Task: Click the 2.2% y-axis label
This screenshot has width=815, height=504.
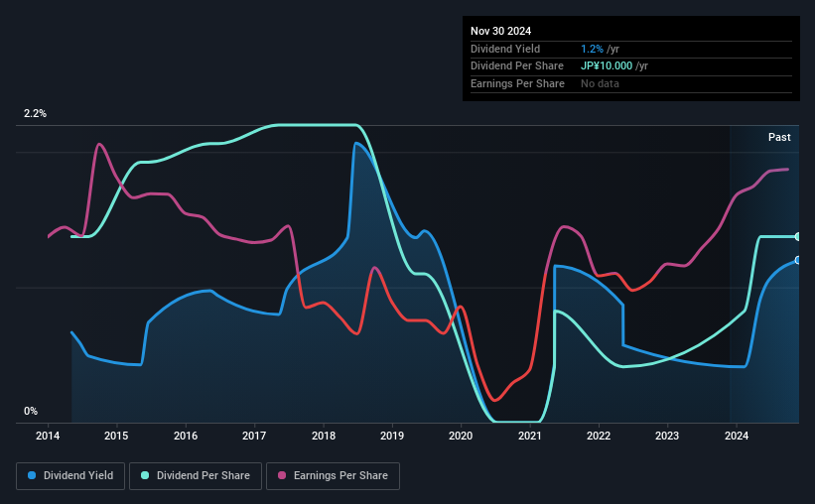Action: pos(35,113)
